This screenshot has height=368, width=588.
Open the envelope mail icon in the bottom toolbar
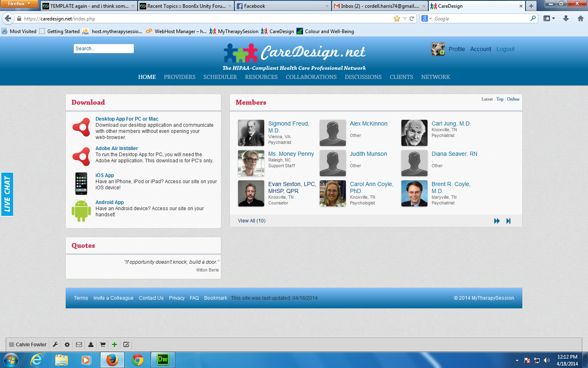(x=79, y=345)
